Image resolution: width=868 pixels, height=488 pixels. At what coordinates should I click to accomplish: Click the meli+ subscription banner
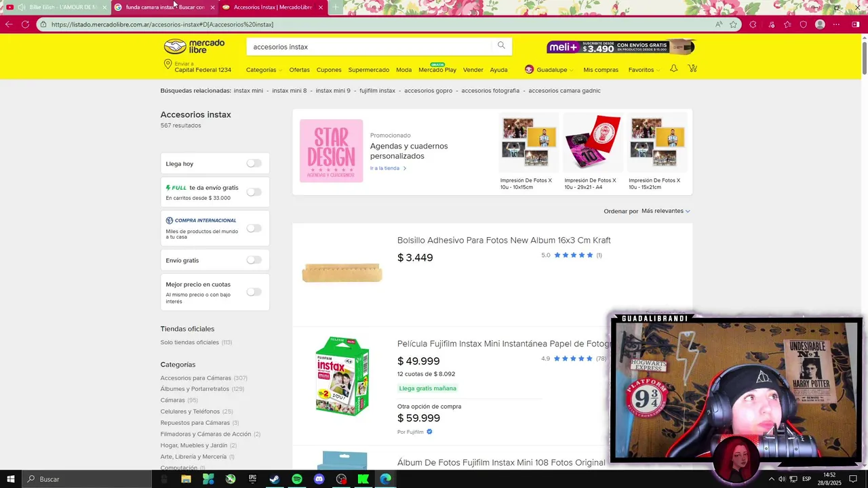[620, 47]
